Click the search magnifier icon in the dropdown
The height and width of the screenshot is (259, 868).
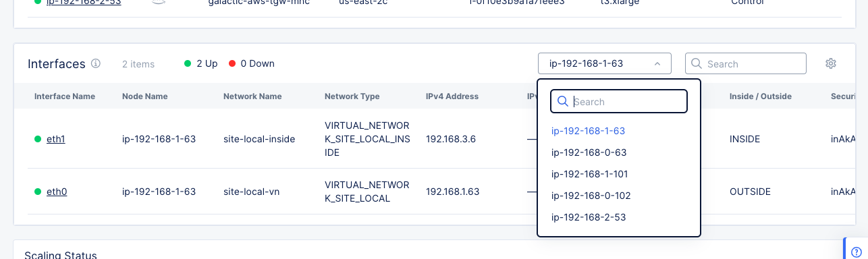pyautogui.click(x=562, y=102)
